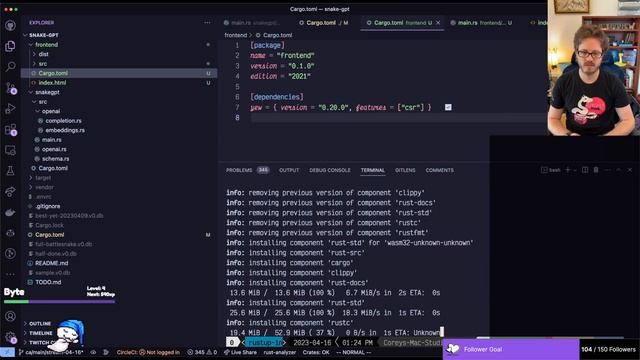Open schema.rs in the explorer
This screenshot has width=640, height=360.
tap(55, 159)
